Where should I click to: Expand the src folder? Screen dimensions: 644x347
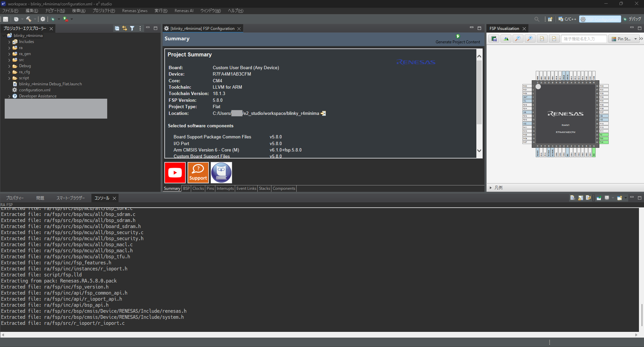(x=9, y=60)
